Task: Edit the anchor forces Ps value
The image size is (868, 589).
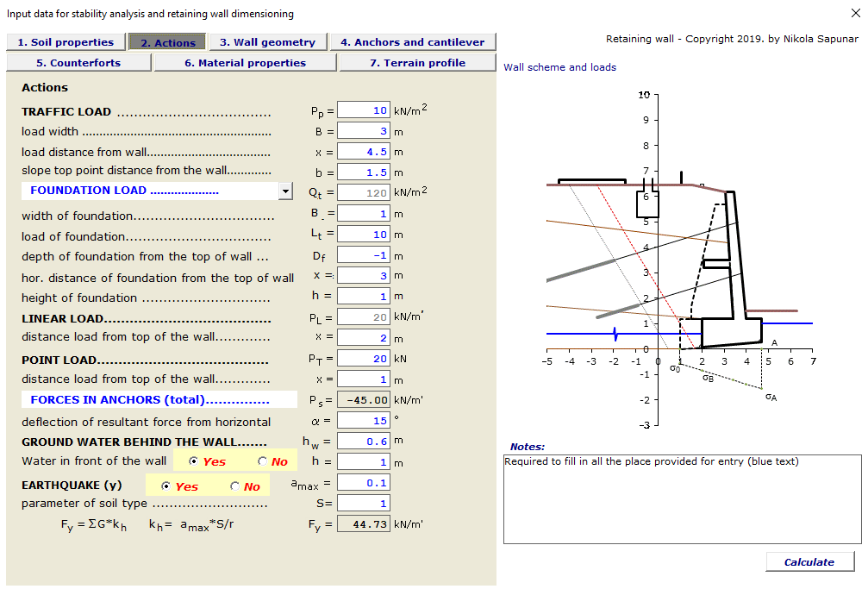Action: [362, 399]
